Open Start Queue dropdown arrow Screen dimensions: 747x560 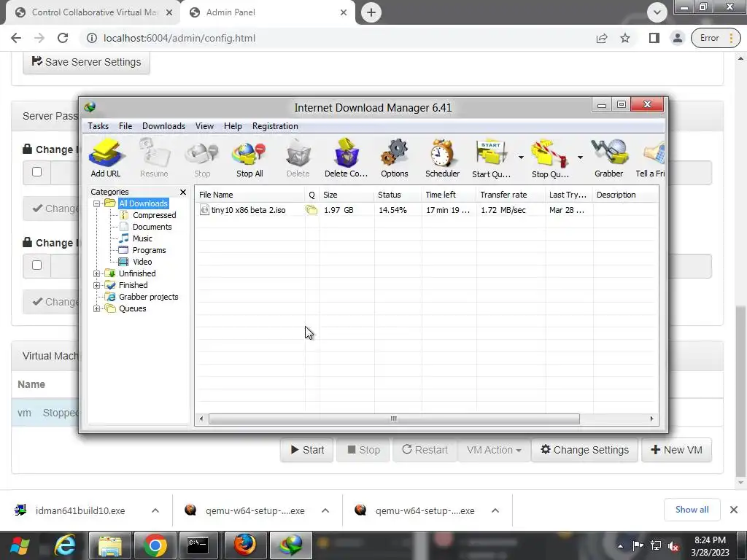pyautogui.click(x=521, y=157)
